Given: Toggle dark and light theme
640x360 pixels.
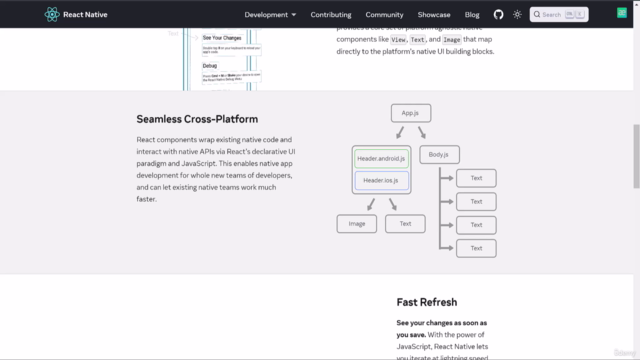Looking at the screenshot, I should point(517,15).
